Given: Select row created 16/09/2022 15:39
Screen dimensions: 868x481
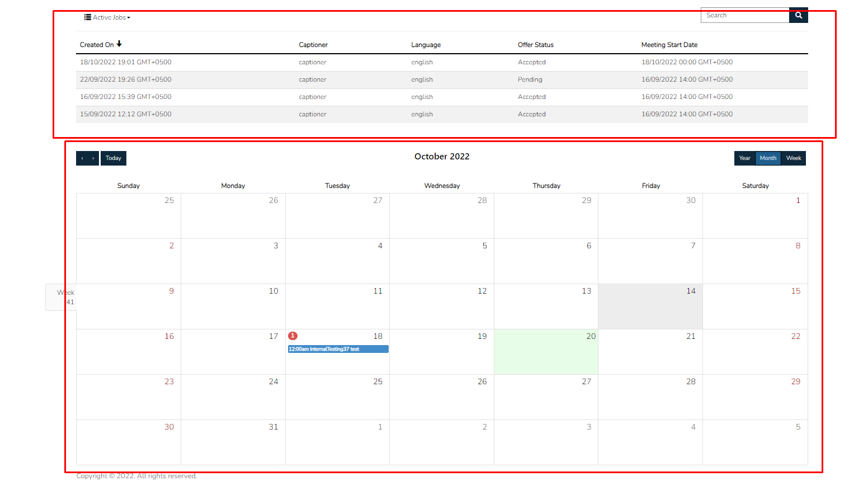Looking at the screenshot, I should [442, 97].
